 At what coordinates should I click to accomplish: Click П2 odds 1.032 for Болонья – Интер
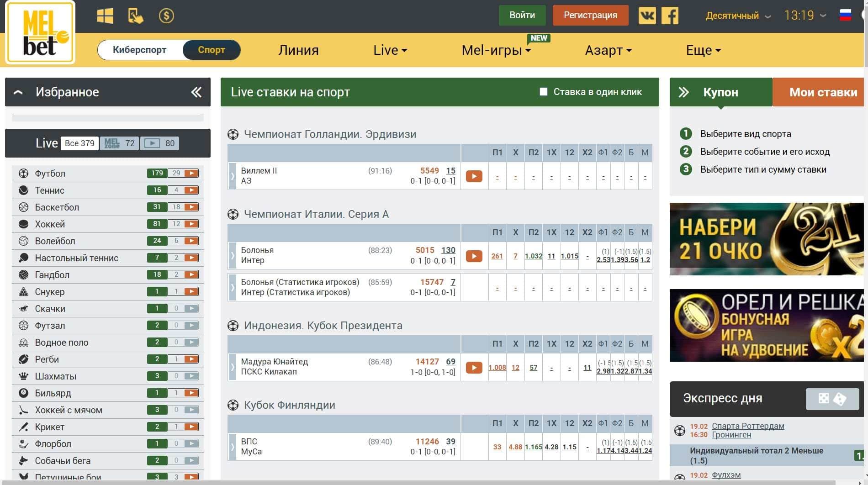pyautogui.click(x=534, y=256)
